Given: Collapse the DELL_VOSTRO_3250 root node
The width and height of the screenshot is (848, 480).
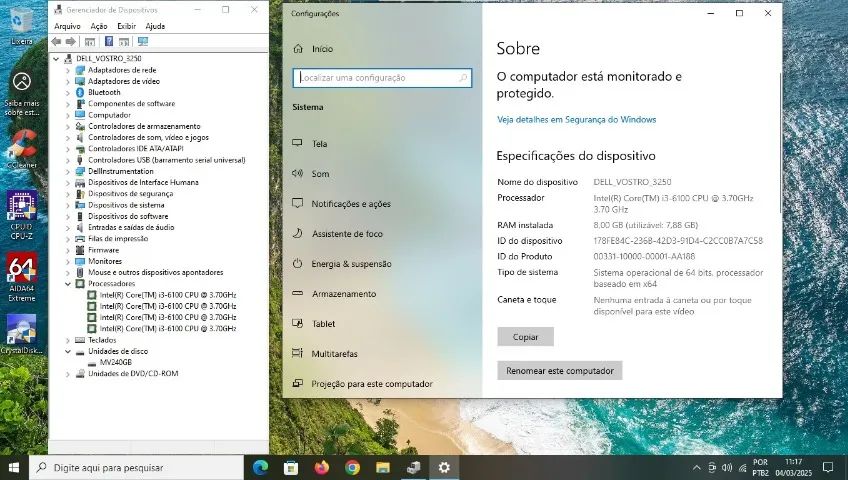Looking at the screenshot, I should [x=56, y=58].
